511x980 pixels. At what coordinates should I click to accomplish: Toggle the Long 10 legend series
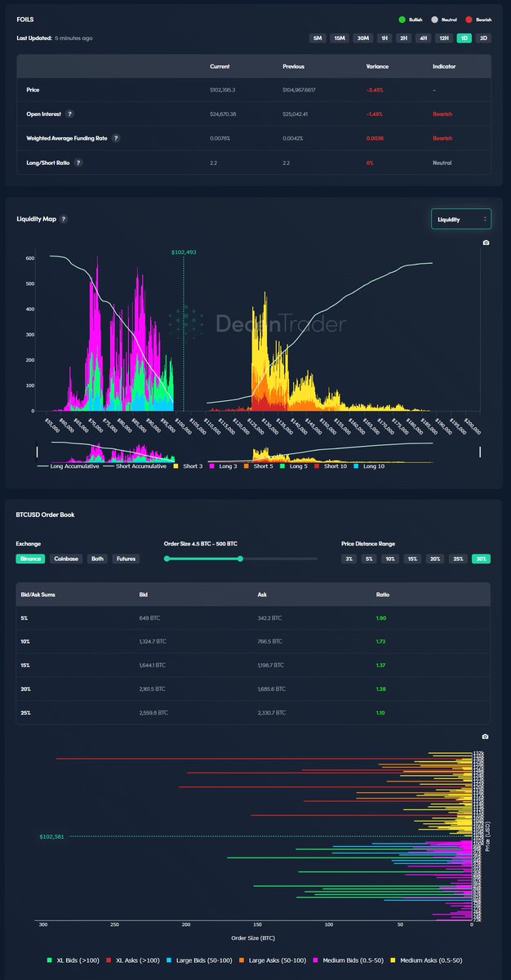[x=371, y=465]
